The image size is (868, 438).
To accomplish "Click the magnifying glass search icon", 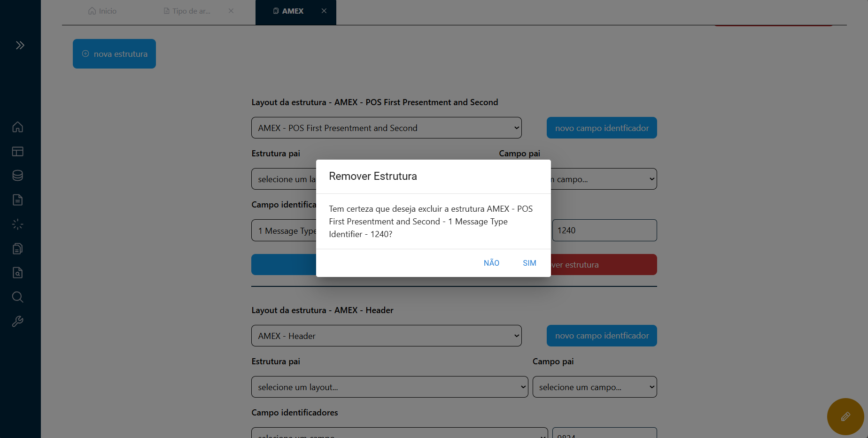I will pyautogui.click(x=18, y=297).
